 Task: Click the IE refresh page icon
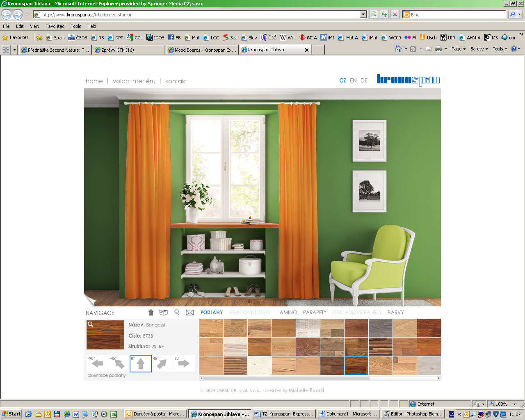tap(384, 14)
